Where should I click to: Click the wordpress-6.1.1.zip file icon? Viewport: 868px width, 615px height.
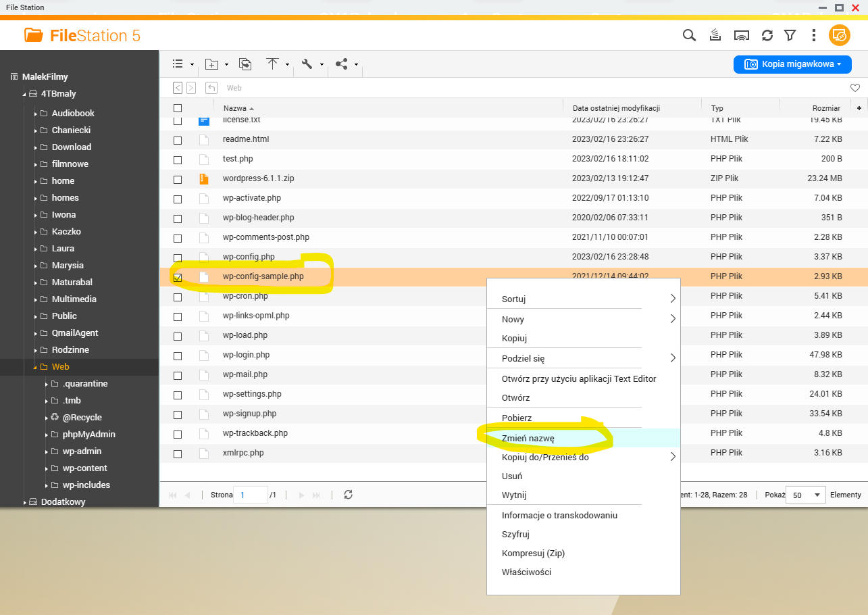(x=204, y=179)
